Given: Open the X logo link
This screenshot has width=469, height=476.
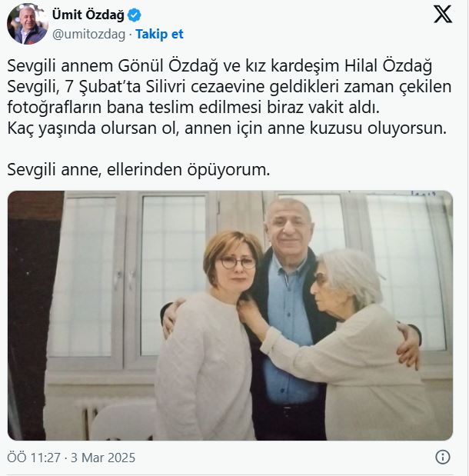Looking at the screenshot, I should pyautogui.click(x=443, y=15).
